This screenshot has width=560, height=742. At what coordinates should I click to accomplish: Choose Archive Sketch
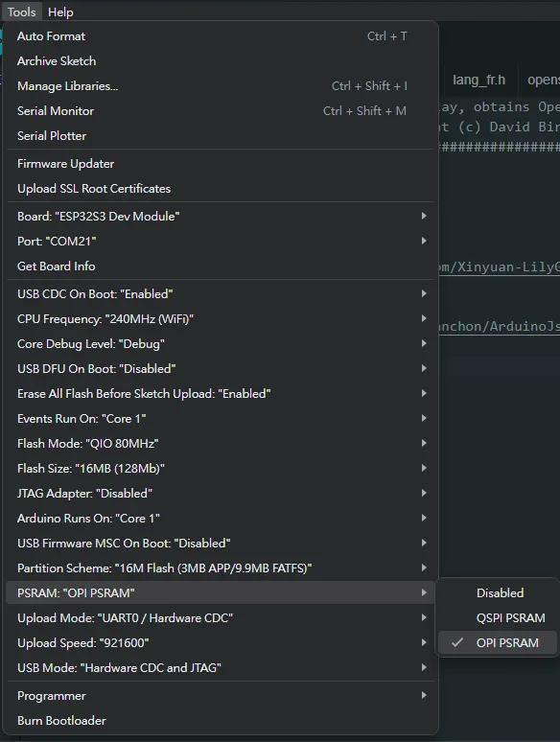point(221,61)
